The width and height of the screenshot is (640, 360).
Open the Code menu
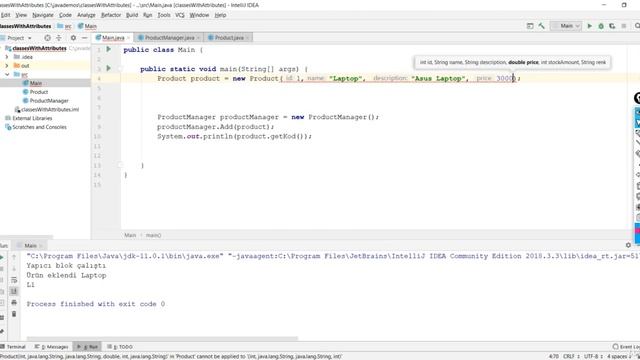pos(65,15)
